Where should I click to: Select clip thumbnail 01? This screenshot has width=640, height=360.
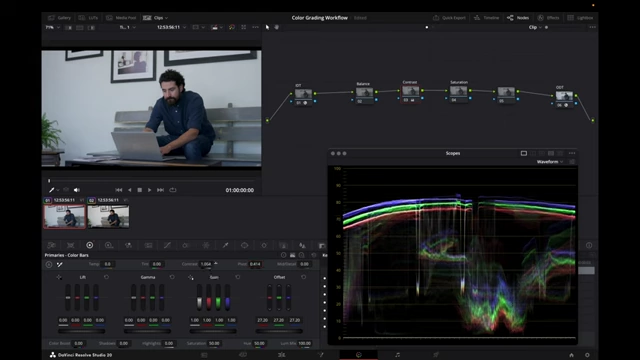pos(64,216)
